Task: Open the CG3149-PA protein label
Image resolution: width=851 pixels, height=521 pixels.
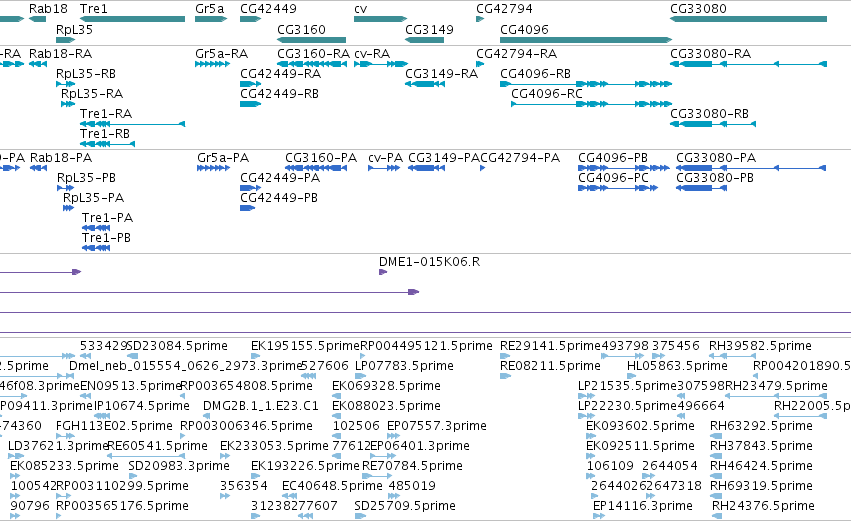Action: [444, 158]
